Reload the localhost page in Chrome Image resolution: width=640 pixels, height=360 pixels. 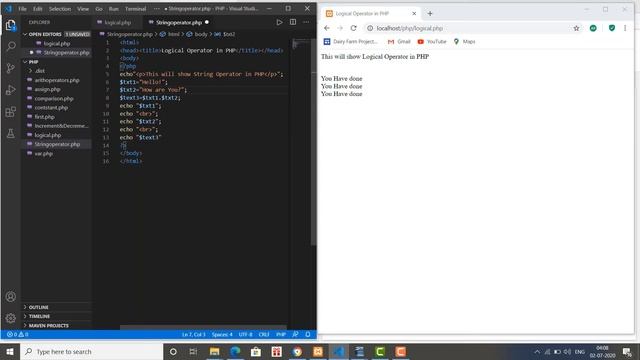[x=353, y=28]
